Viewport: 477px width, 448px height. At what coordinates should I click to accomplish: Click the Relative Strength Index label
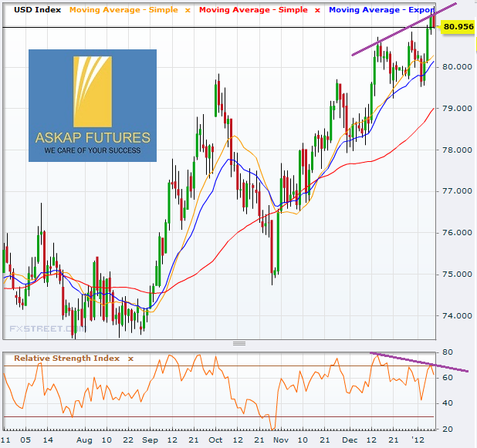(68, 359)
